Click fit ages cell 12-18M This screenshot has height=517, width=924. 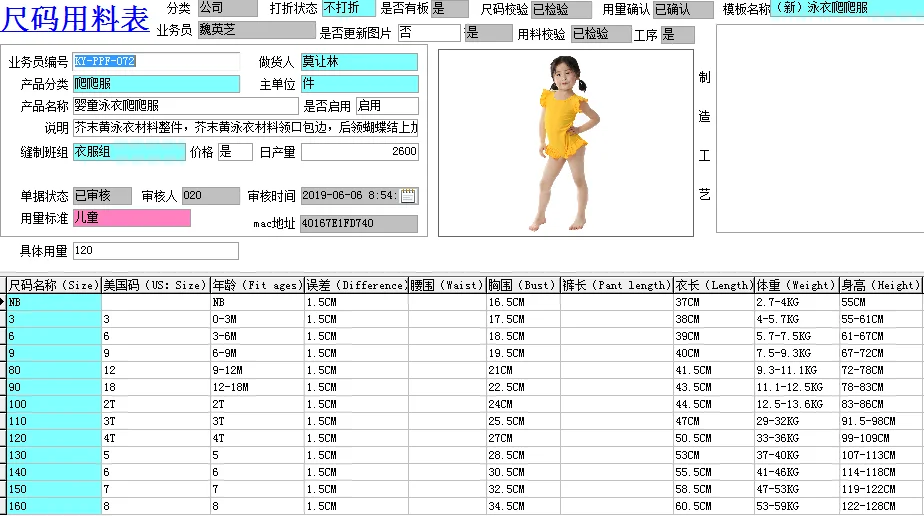pos(258,387)
